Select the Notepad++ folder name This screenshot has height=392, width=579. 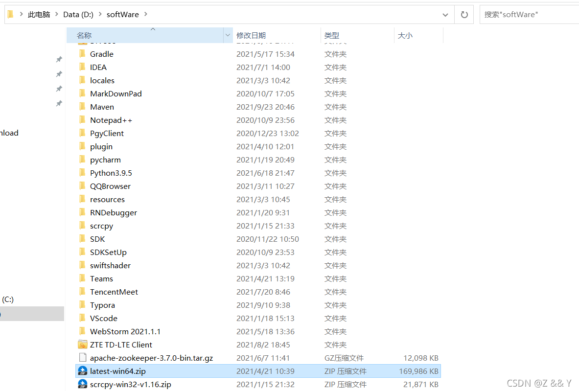pos(111,120)
